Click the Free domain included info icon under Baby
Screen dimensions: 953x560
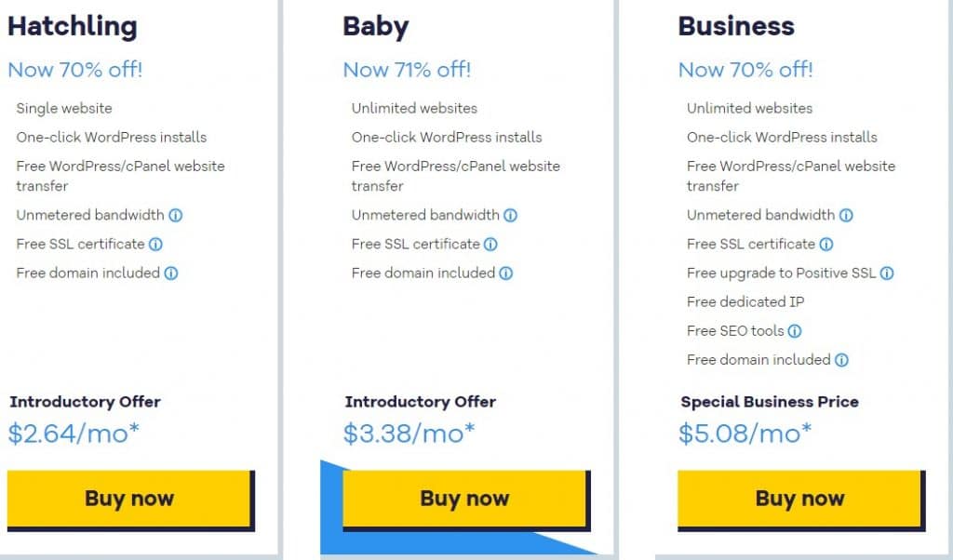coord(505,273)
